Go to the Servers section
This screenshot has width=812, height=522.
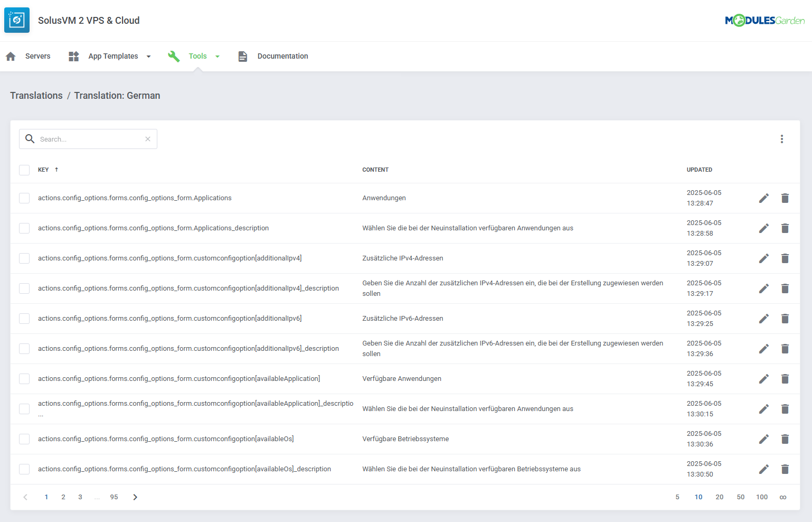38,56
